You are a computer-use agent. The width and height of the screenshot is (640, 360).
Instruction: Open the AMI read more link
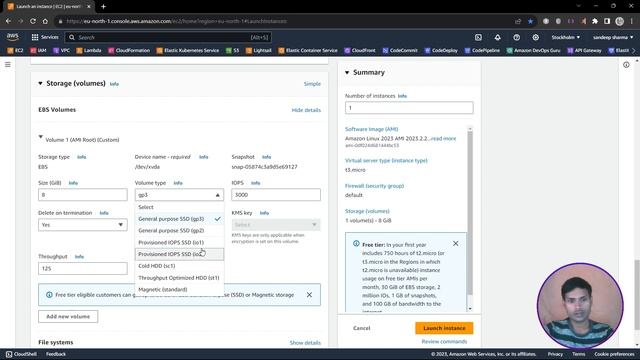(x=444, y=139)
